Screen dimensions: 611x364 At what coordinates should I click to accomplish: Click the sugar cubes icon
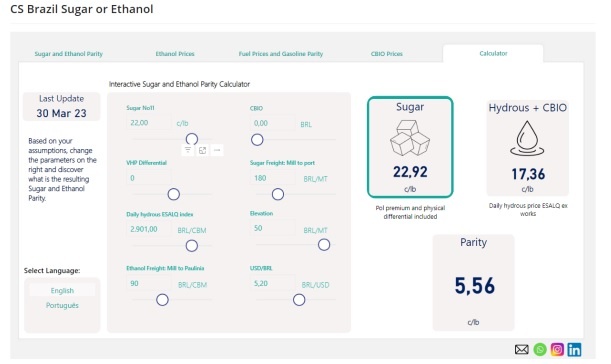coord(410,138)
